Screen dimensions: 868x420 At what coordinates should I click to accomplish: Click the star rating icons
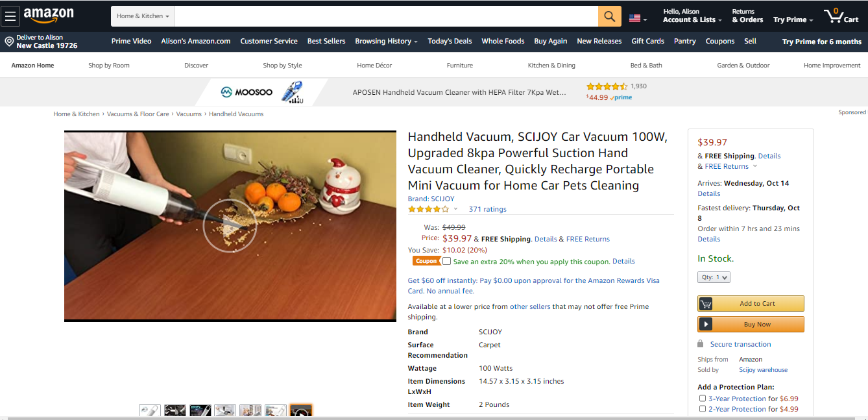(428, 209)
